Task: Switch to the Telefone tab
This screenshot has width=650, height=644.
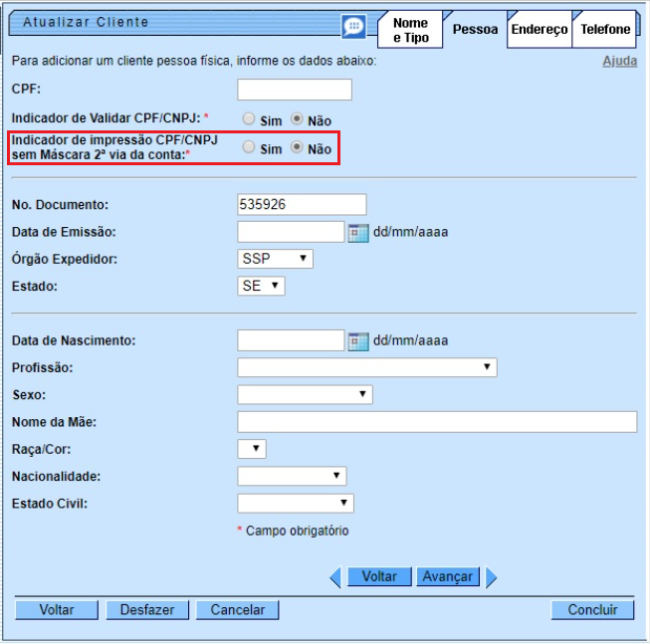Action: click(605, 30)
